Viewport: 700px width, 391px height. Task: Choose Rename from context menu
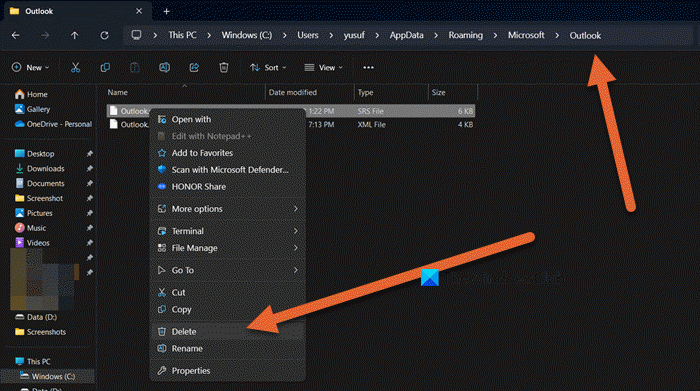click(228, 349)
